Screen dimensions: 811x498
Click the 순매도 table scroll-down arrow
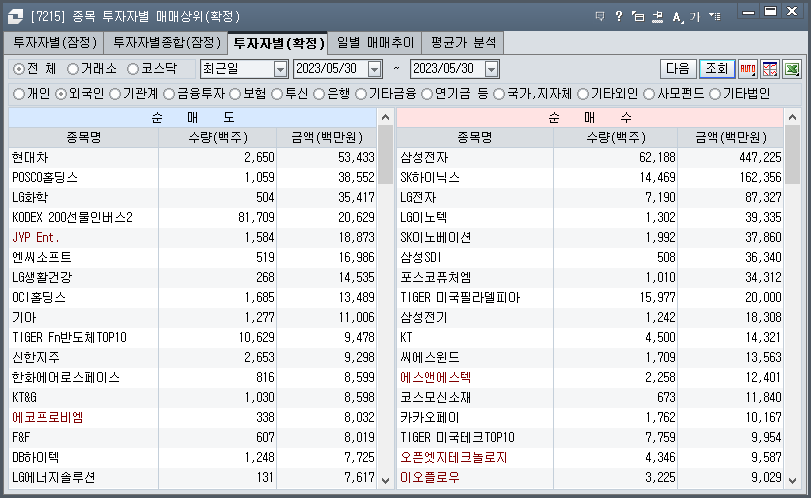click(385, 480)
